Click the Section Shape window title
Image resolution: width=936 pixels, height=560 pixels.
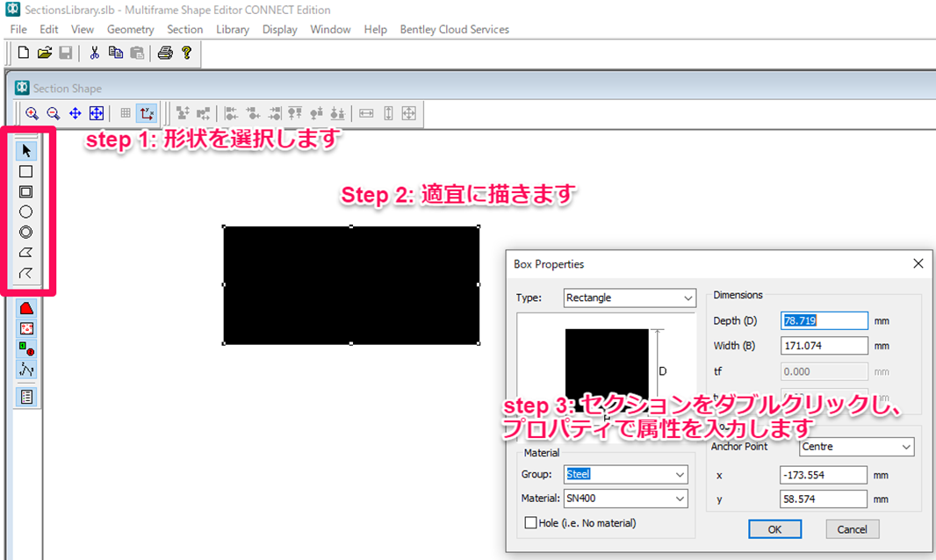68,89
